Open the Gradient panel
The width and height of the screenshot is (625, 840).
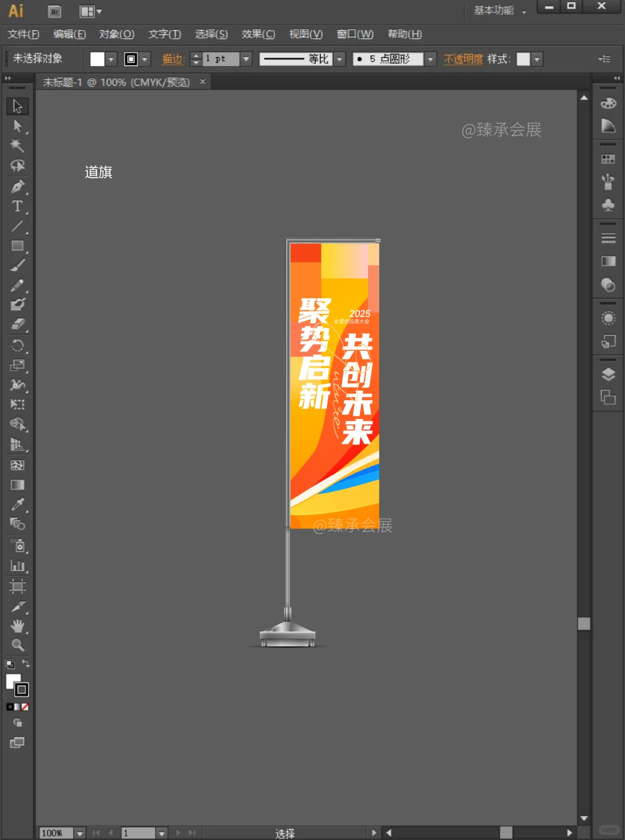pos(608,261)
